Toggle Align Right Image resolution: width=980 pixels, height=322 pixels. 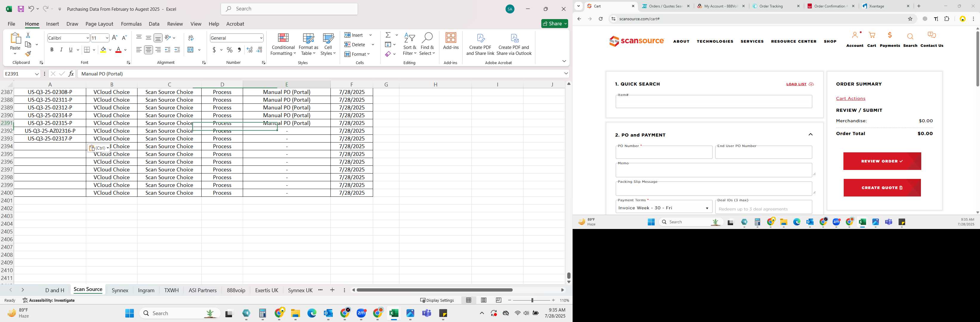[x=158, y=50]
